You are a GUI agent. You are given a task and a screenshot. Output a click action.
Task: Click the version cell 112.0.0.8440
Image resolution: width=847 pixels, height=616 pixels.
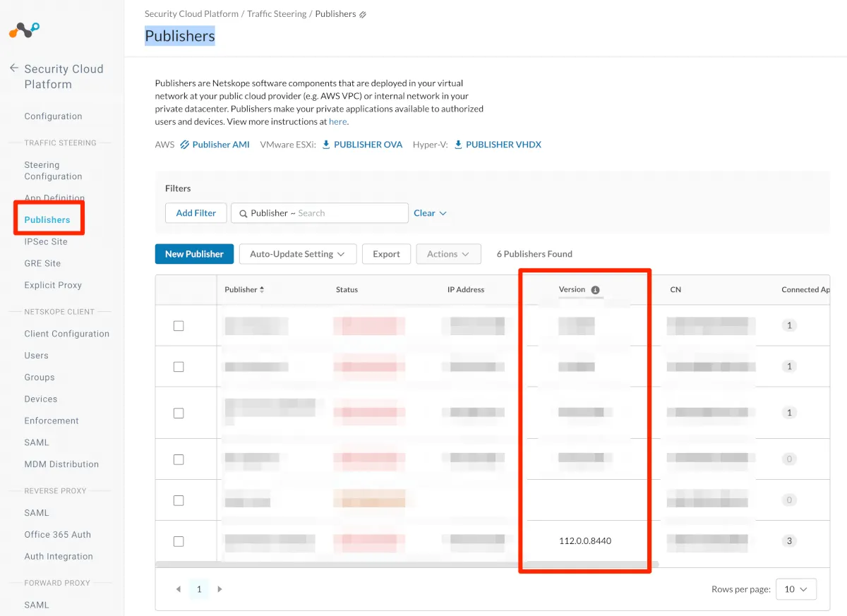(x=585, y=541)
